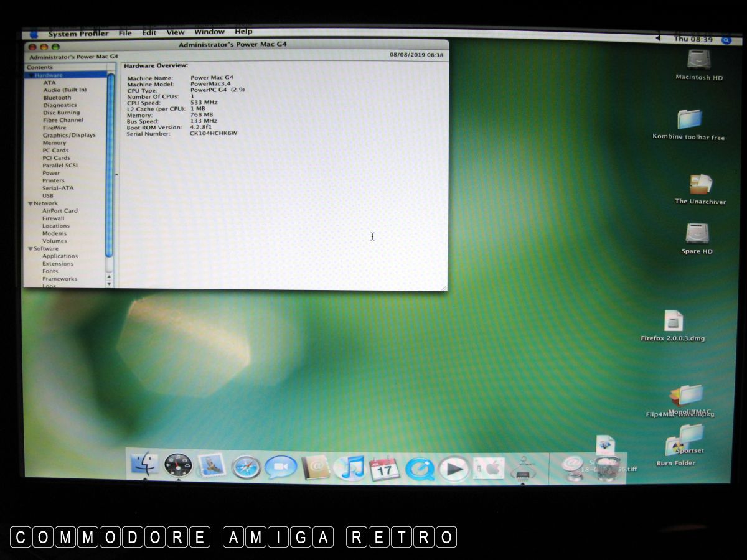
Task: Select the Macintosh HD desktop drive
Action: [698, 61]
